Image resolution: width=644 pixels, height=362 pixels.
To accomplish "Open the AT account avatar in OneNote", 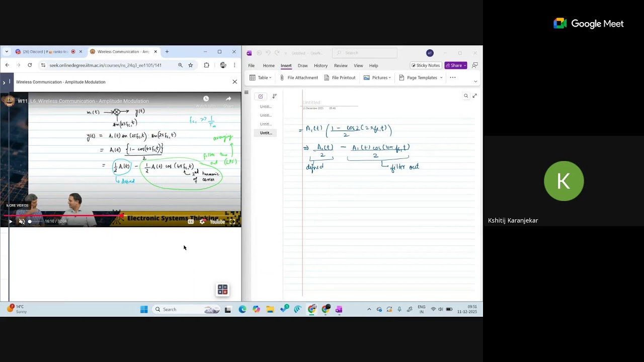I will pyautogui.click(x=430, y=53).
